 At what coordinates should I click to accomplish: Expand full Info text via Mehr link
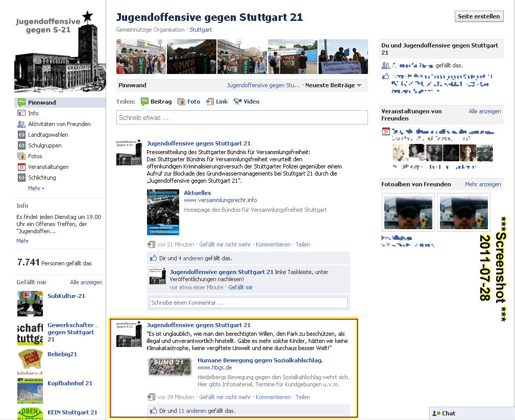coord(22,241)
